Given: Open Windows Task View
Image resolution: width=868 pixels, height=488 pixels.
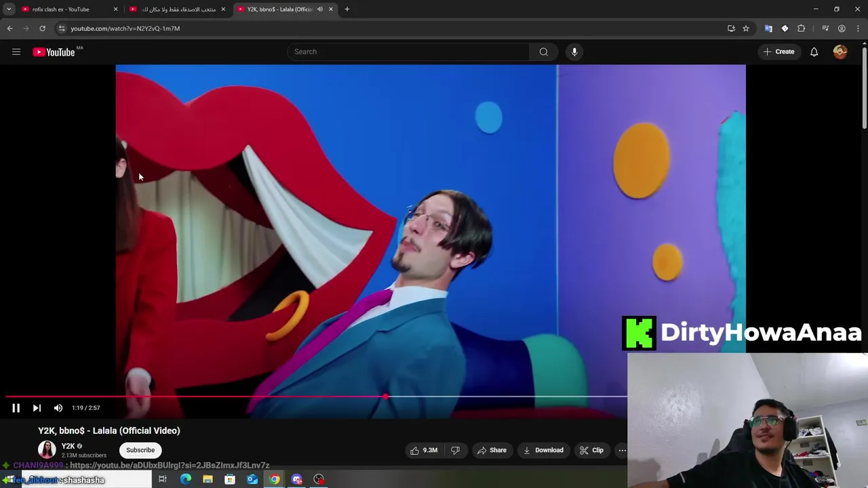Looking at the screenshot, I should [163, 479].
